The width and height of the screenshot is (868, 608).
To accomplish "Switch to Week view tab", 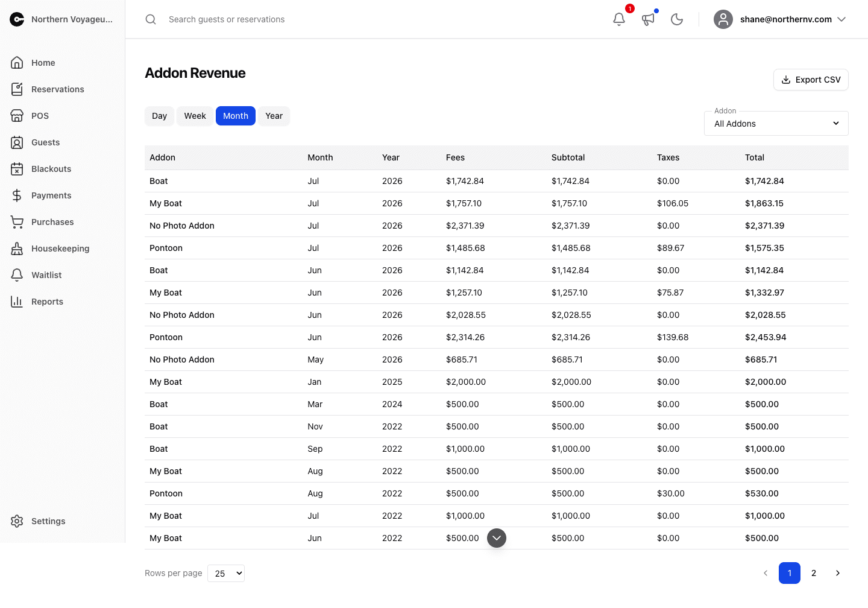I will (195, 116).
